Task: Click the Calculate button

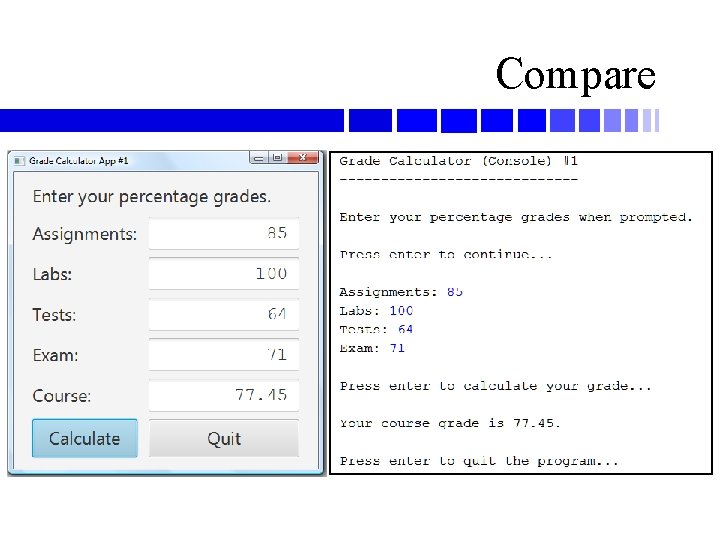Action: 85,438
